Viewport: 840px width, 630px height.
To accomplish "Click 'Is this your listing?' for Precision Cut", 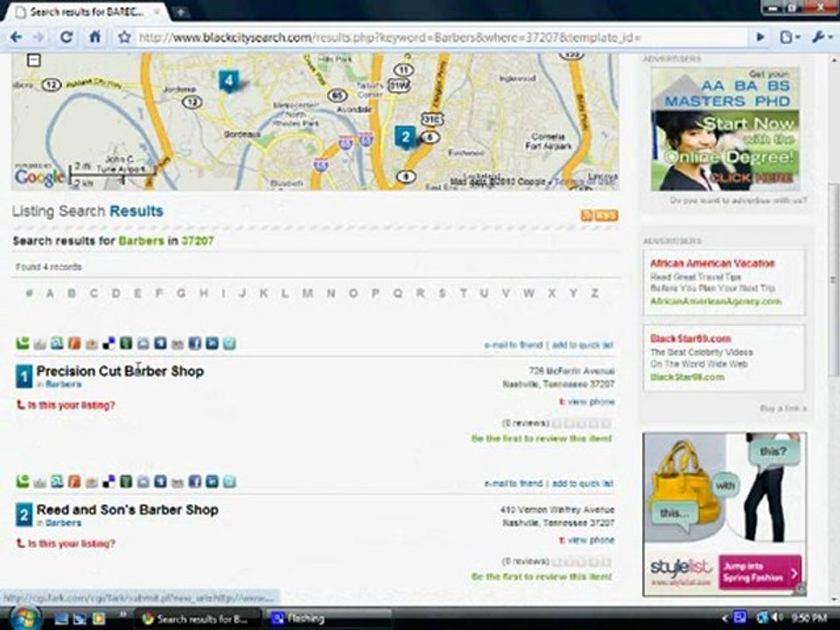I will (x=71, y=405).
